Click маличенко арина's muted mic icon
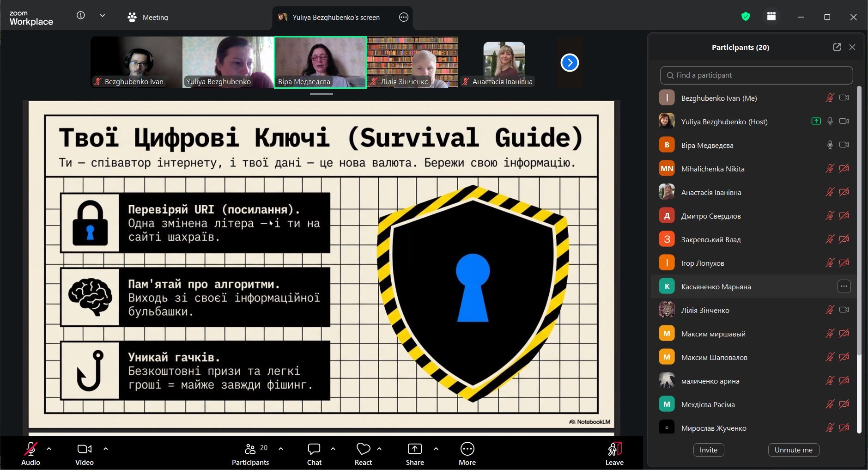Viewport: 868px width, 470px height. pyautogui.click(x=830, y=381)
